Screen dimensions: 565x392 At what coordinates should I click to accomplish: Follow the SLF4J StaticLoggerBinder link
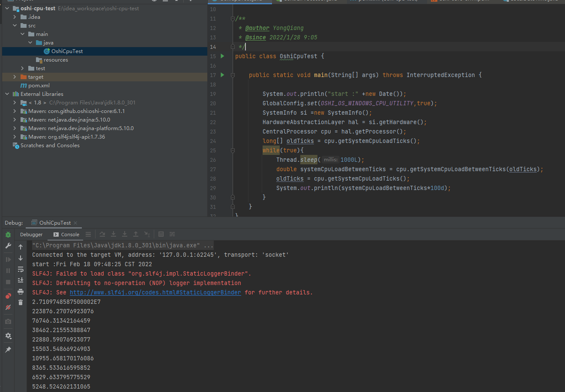click(x=155, y=292)
